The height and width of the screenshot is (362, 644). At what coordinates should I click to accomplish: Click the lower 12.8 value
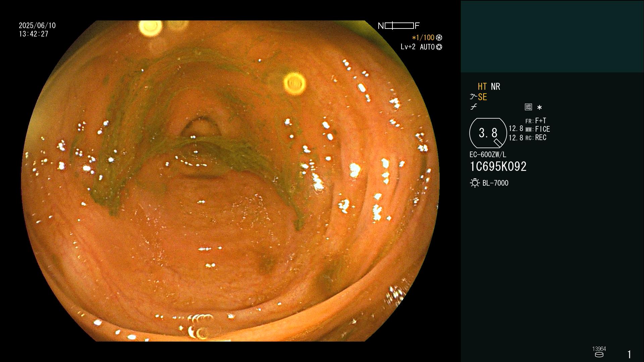click(516, 137)
